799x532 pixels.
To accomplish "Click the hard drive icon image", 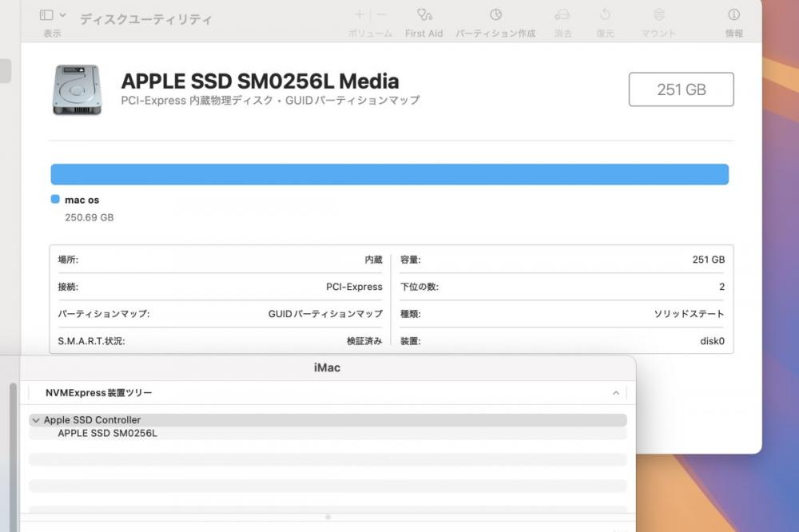I will pyautogui.click(x=77, y=89).
